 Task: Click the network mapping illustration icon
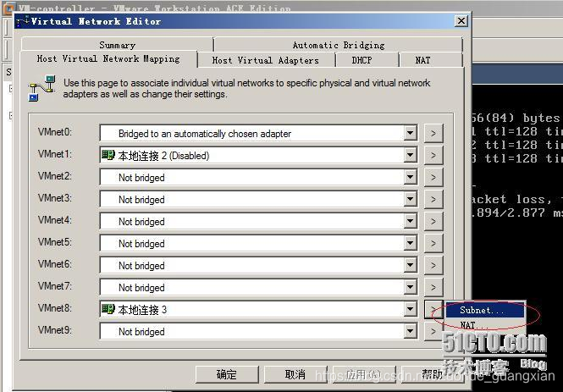[x=41, y=88]
